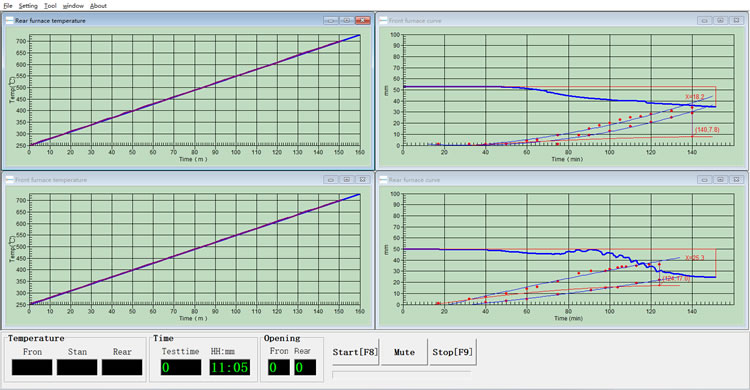Open the Window menu
This screenshot has height=390, width=750.
coord(73,6)
